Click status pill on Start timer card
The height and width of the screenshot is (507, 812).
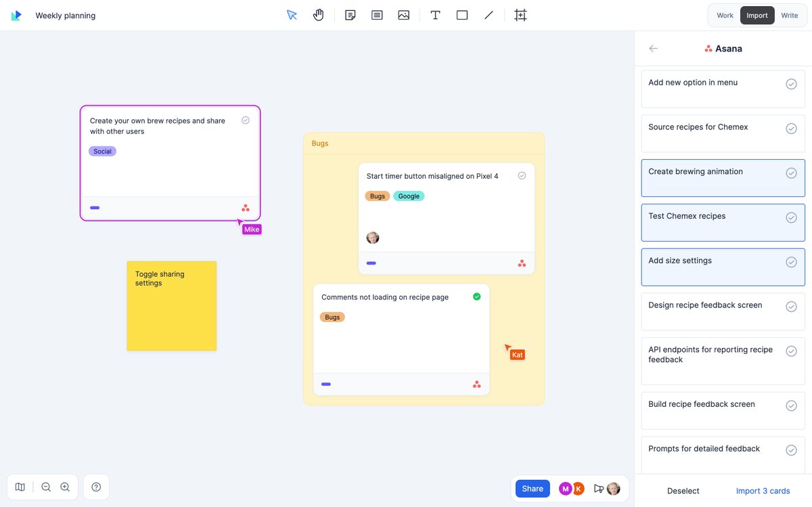(371, 263)
